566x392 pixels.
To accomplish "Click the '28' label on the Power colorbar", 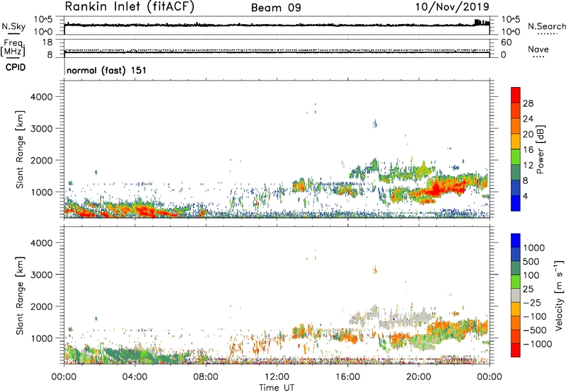I will click(x=528, y=103).
